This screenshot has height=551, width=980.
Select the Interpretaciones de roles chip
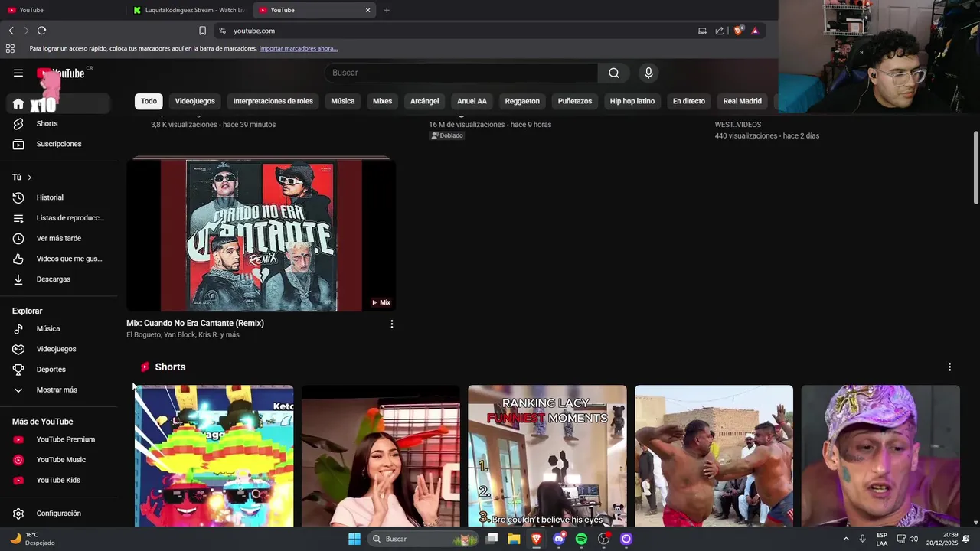(x=273, y=101)
